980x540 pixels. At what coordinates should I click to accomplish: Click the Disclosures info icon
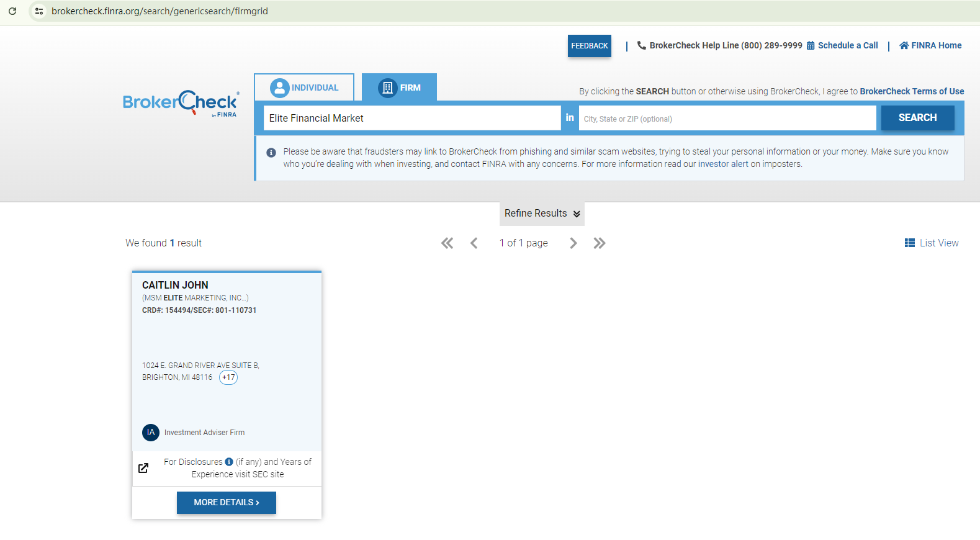tap(229, 462)
